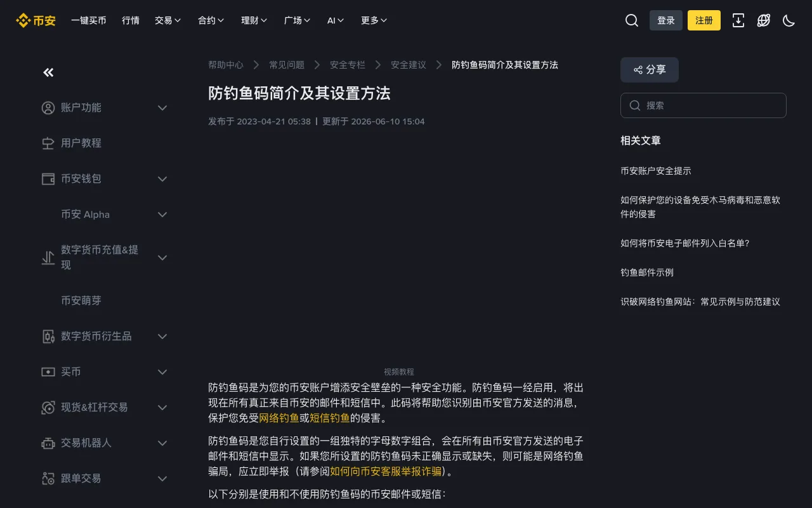Expand 跟单交易 chevron
The height and width of the screenshot is (508, 812).
[162, 479]
